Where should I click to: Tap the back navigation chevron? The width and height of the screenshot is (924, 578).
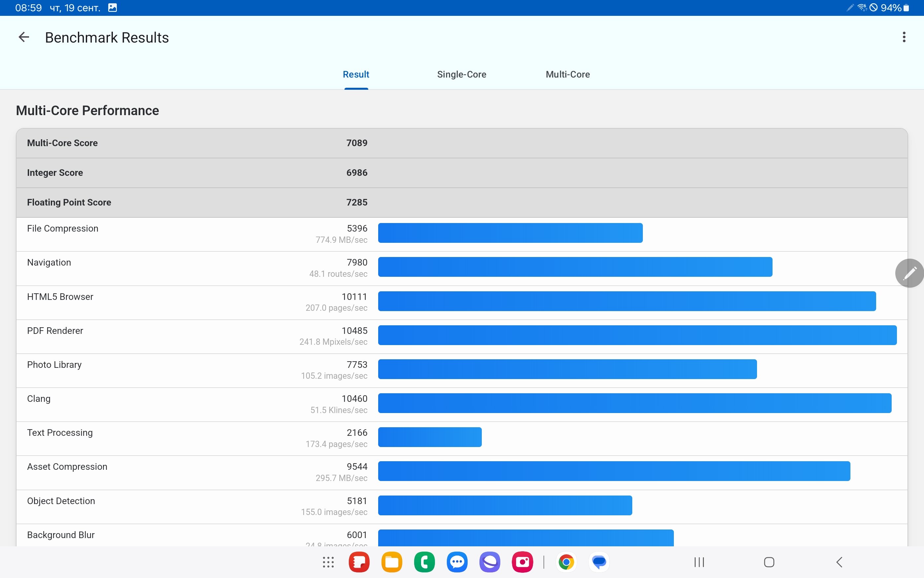click(x=839, y=562)
